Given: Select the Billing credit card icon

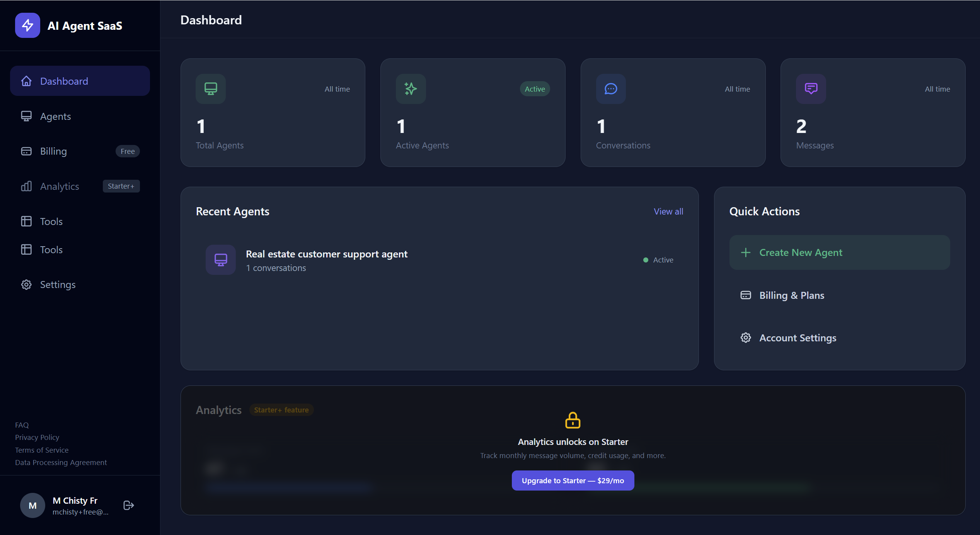Looking at the screenshot, I should (x=26, y=151).
